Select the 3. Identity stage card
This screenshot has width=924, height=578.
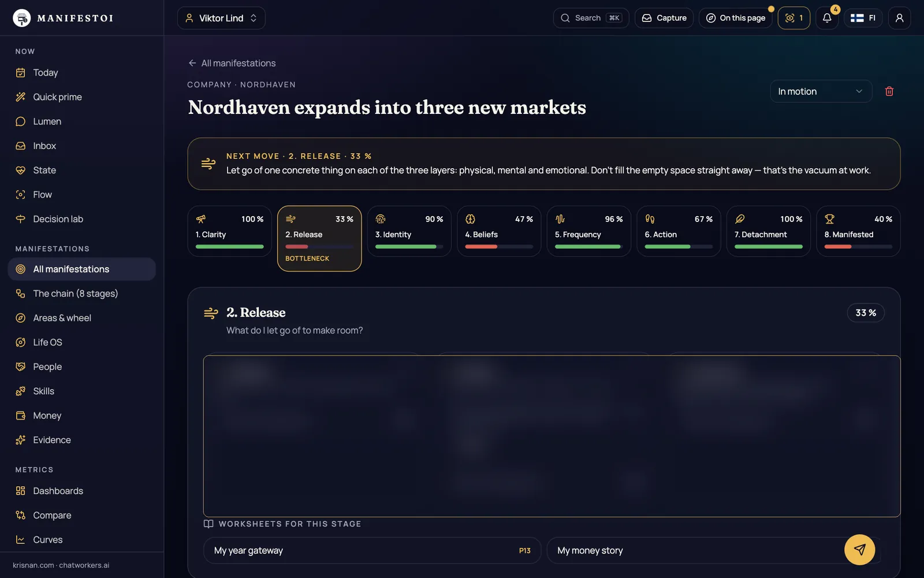(x=409, y=231)
